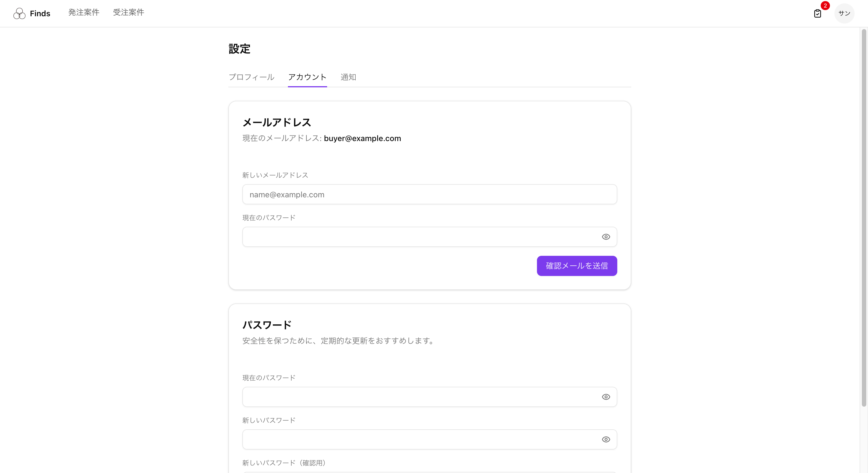Click the current email buyer@example.com text
The height and width of the screenshot is (473, 868).
[362, 138]
